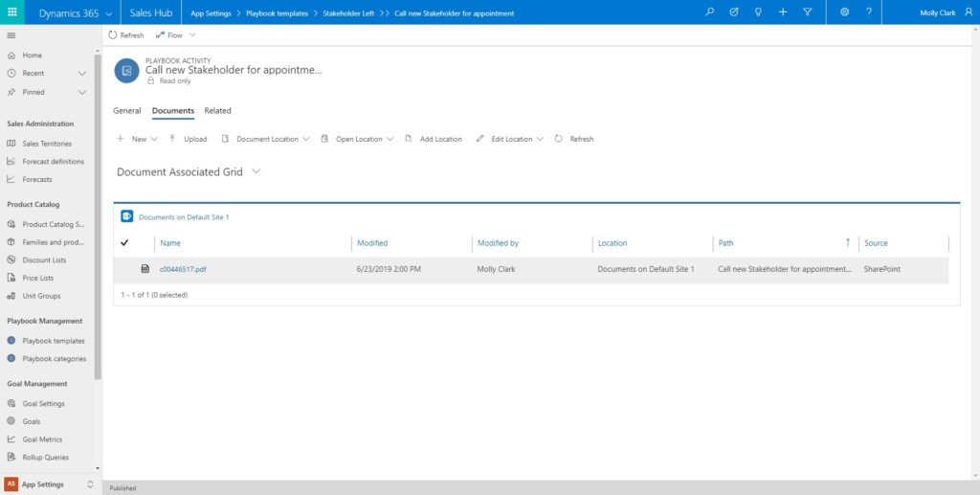This screenshot has height=495, width=980.
Task: Open Documents on Default Site 1 link
Action: (184, 217)
